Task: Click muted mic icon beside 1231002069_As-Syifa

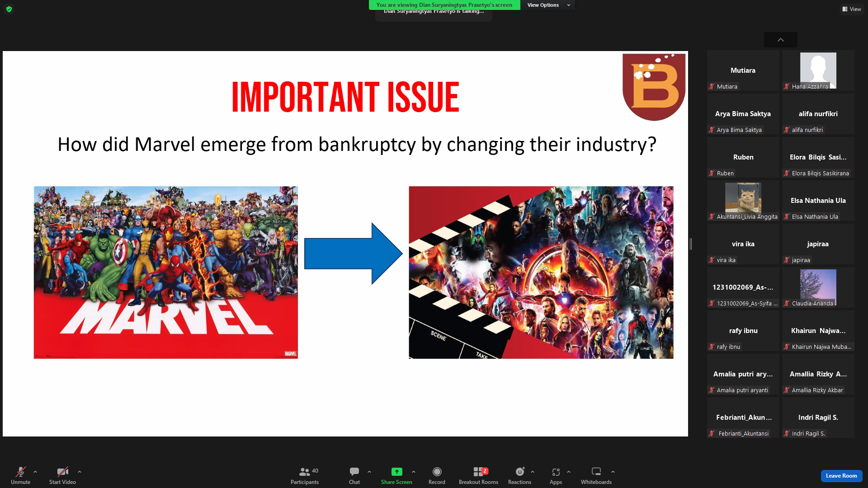Action: pyautogui.click(x=712, y=303)
